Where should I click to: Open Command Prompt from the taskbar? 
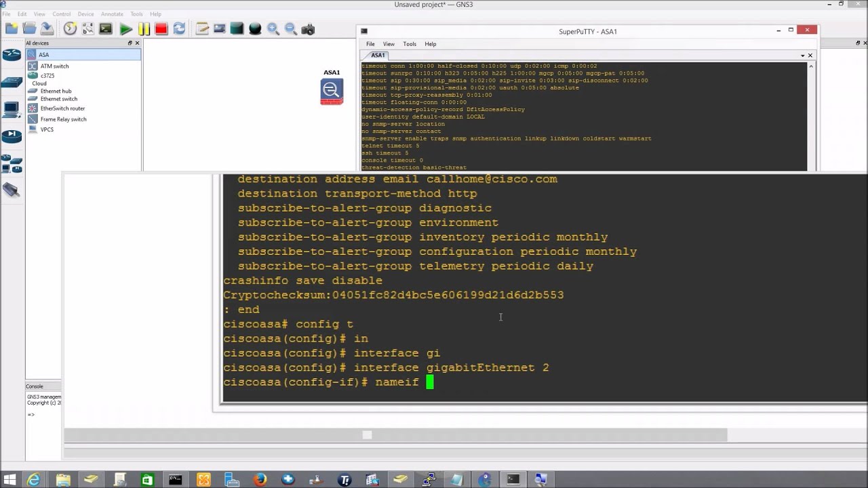click(x=176, y=480)
